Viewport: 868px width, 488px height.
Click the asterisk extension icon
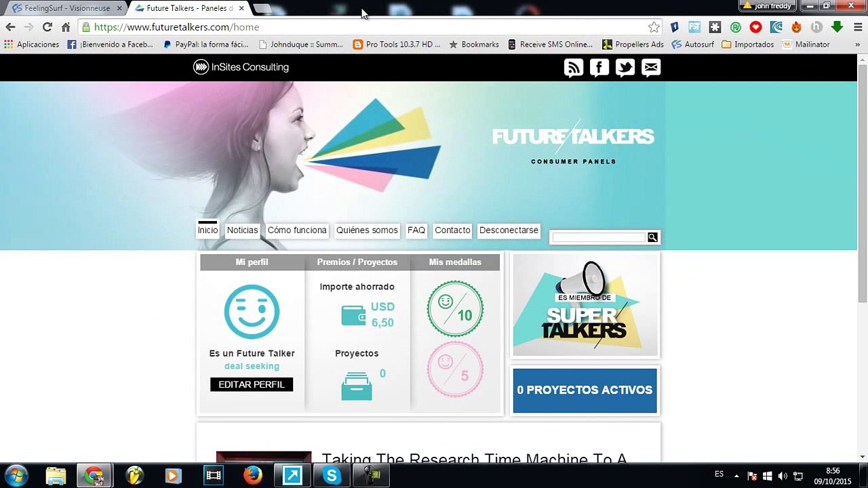(x=715, y=27)
